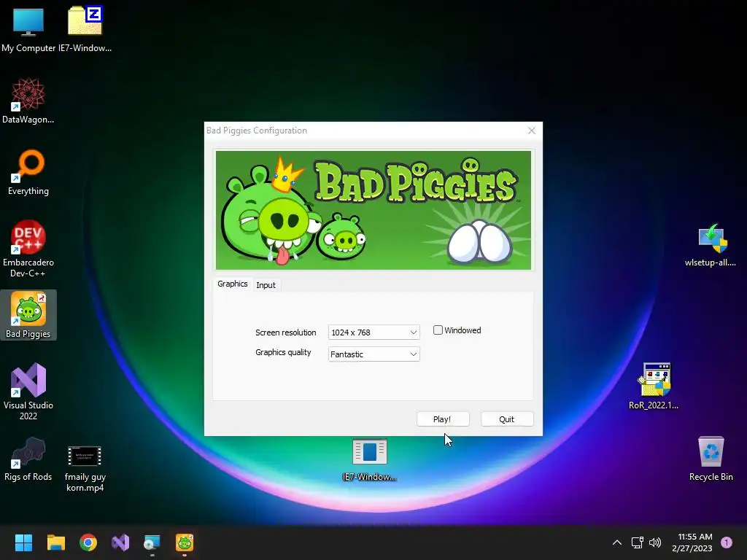Launch Rigs of Rods shortcut

[28, 459]
